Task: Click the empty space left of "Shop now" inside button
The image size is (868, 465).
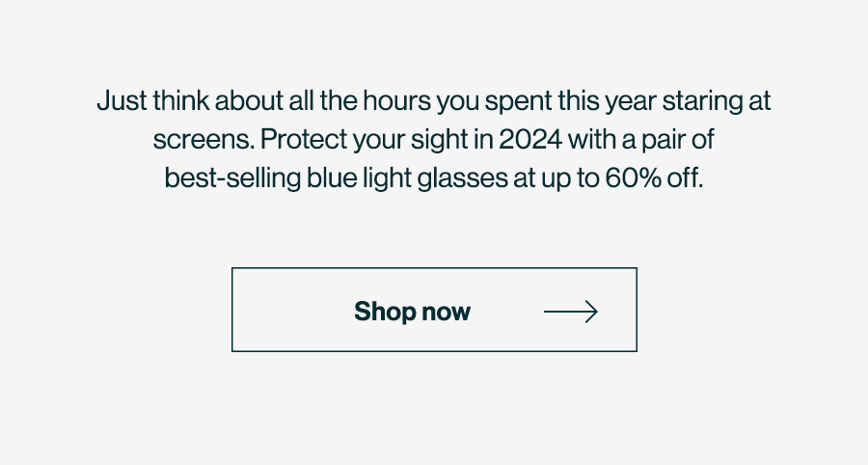Action: click(293, 310)
